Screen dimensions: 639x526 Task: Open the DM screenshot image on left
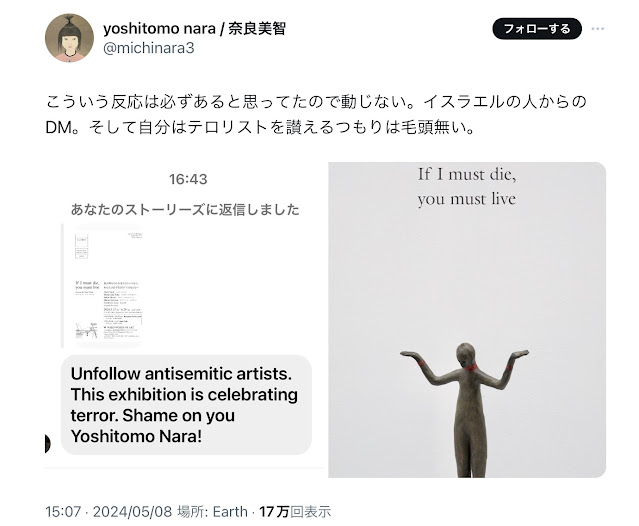point(184,320)
